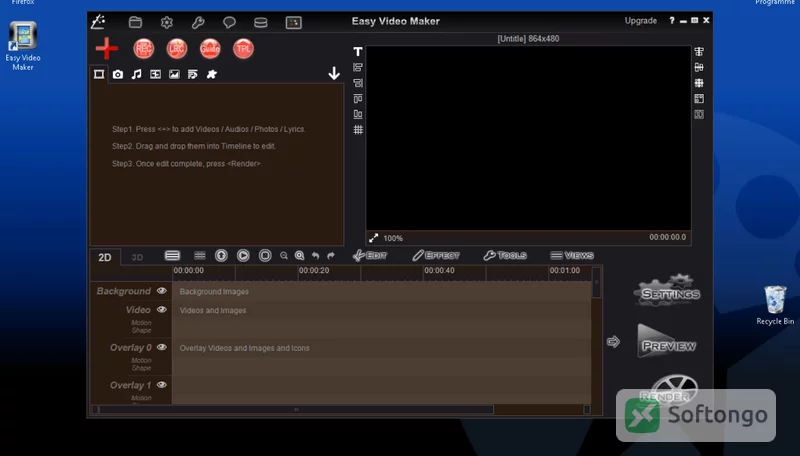Click the Upgrade link
800x456 pixels.
[x=641, y=21]
